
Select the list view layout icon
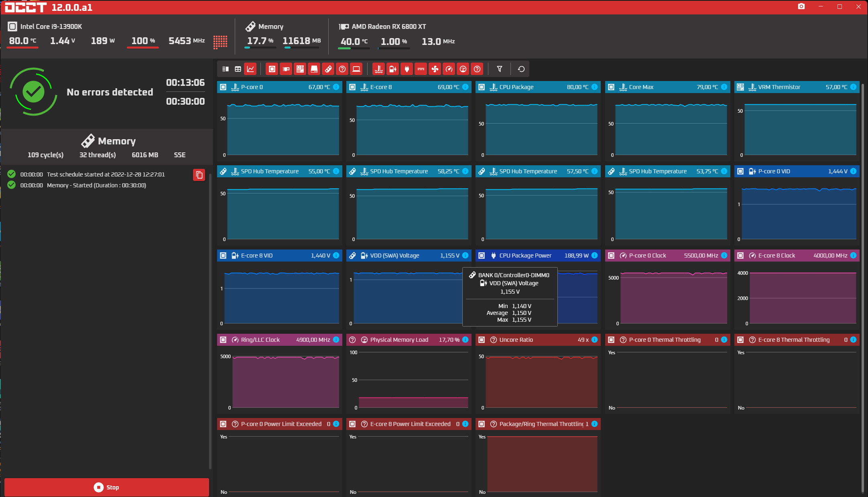(x=226, y=69)
